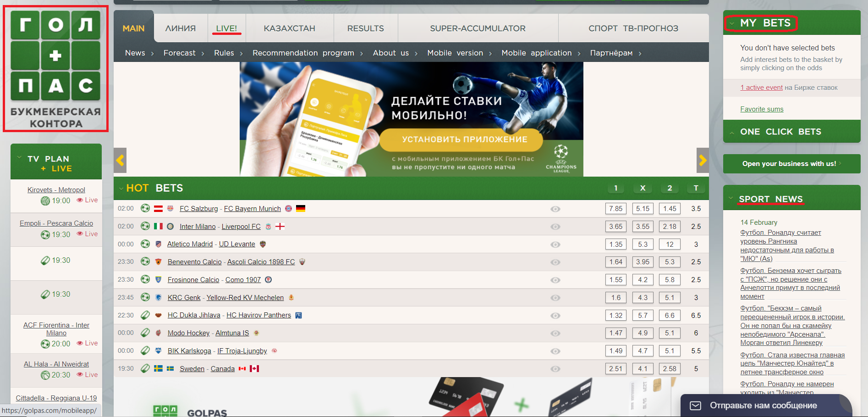Open the 1 active event link
The image size is (868, 417).
point(761,88)
